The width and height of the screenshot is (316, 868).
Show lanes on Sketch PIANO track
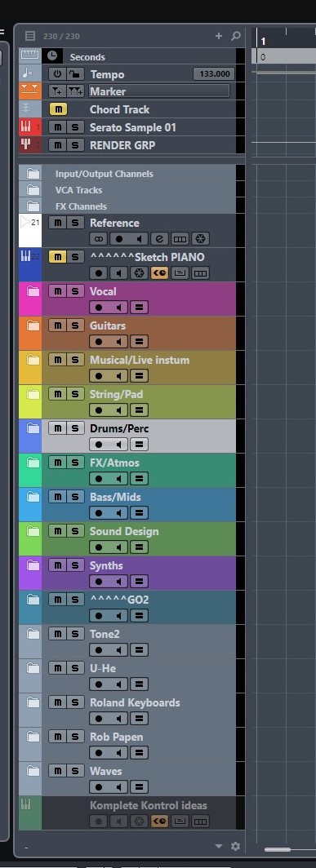click(x=200, y=273)
